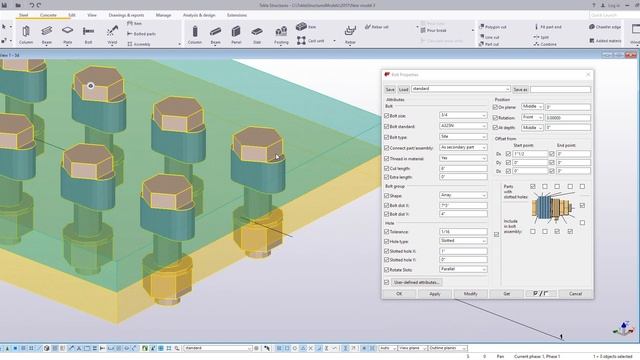This screenshot has width=640, height=360.
Task: Click the Bolted parts tool
Action: pos(141,34)
